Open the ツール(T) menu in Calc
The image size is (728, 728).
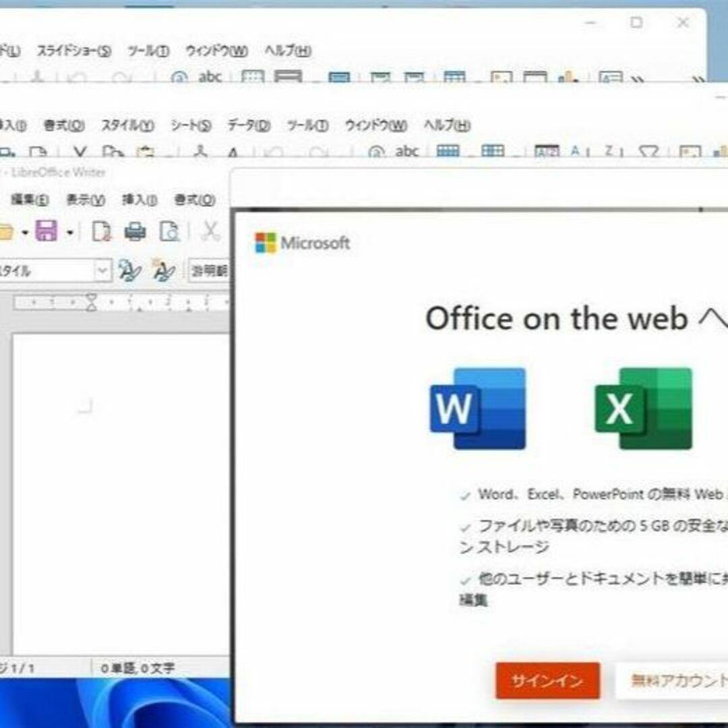[307, 125]
